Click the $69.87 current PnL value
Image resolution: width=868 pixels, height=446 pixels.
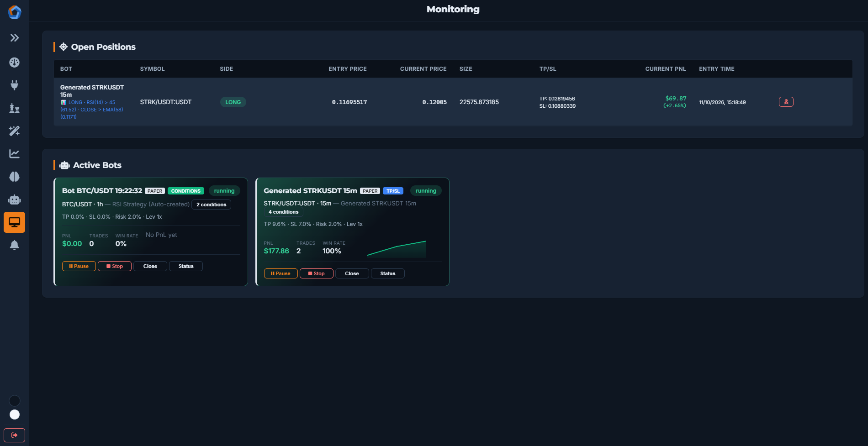point(676,99)
